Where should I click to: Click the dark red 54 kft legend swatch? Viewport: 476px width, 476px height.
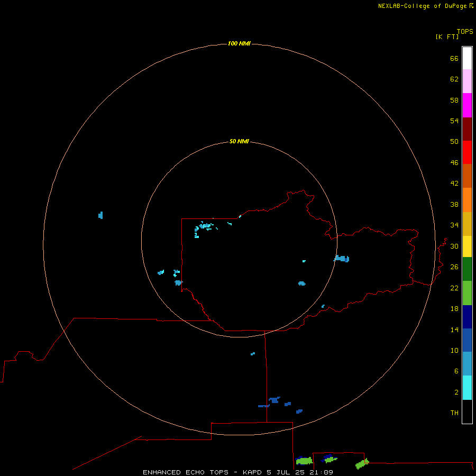[x=467, y=129]
